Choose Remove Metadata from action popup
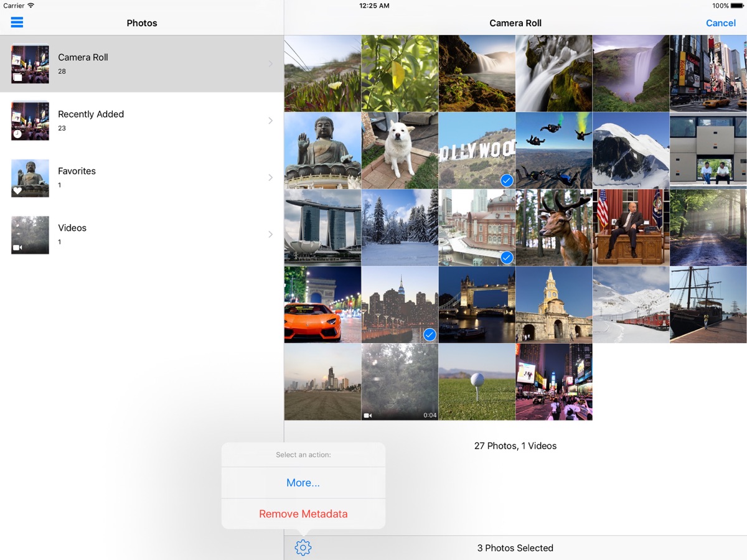This screenshot has width=747, height=560. [x=303, y=514]
